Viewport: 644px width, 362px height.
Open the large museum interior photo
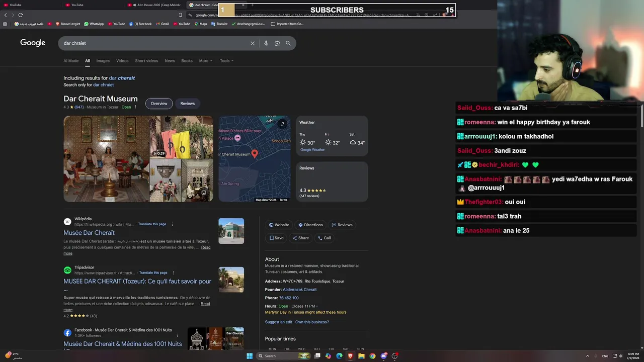tap(106, 159)
